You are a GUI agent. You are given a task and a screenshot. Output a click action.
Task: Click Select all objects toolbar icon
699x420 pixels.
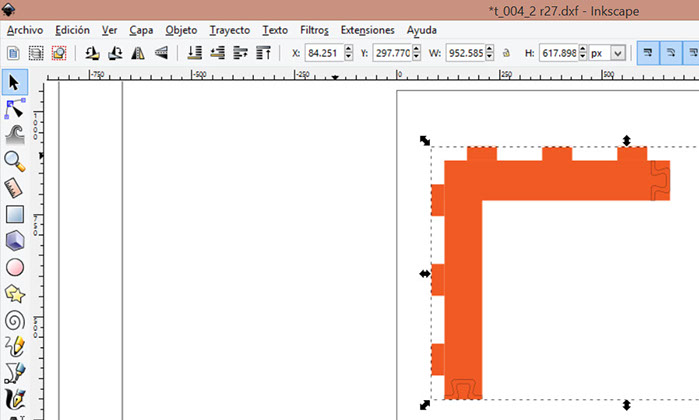pyautogui.click(x=13, y=54)
